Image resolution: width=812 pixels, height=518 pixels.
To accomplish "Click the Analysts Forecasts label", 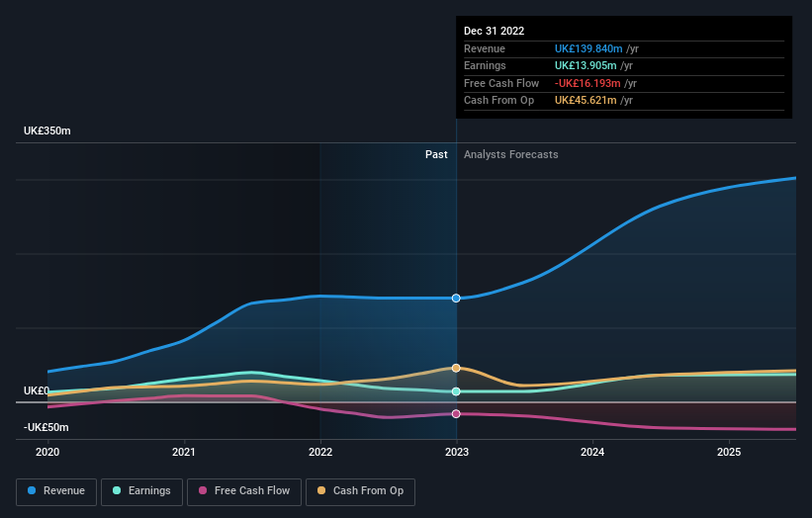I will pyautogui.click(x=511, y=155).
